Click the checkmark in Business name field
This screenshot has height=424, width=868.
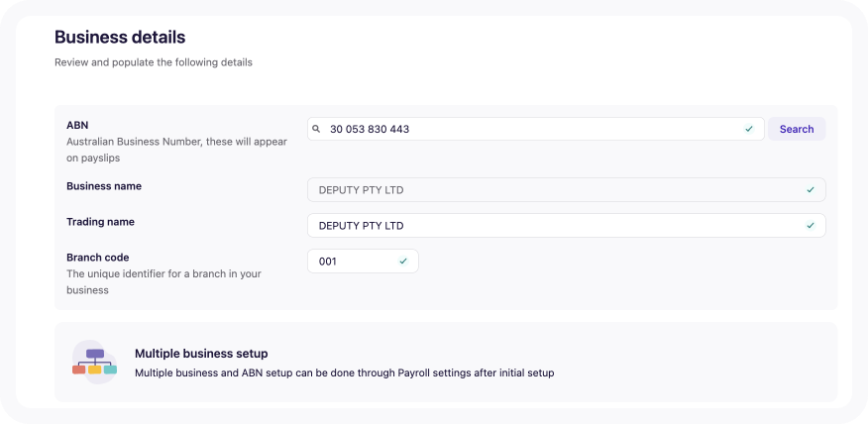pos(811,190)
